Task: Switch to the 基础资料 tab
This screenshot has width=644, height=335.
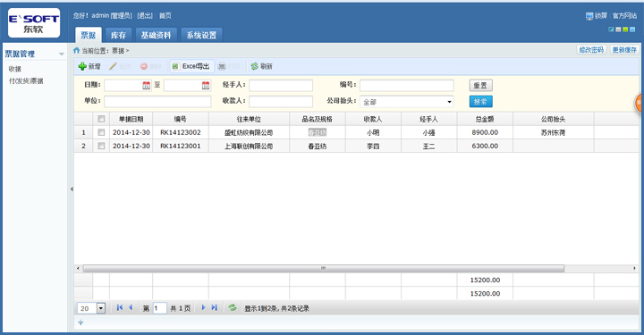Action: click(156, 35)
